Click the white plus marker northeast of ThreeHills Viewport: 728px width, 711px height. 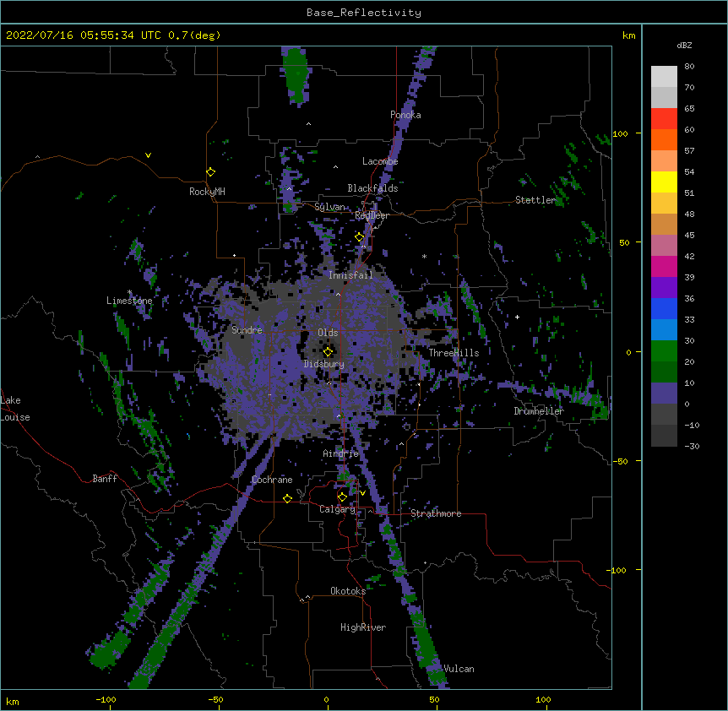pyautogui.click(x=517, y=317)
